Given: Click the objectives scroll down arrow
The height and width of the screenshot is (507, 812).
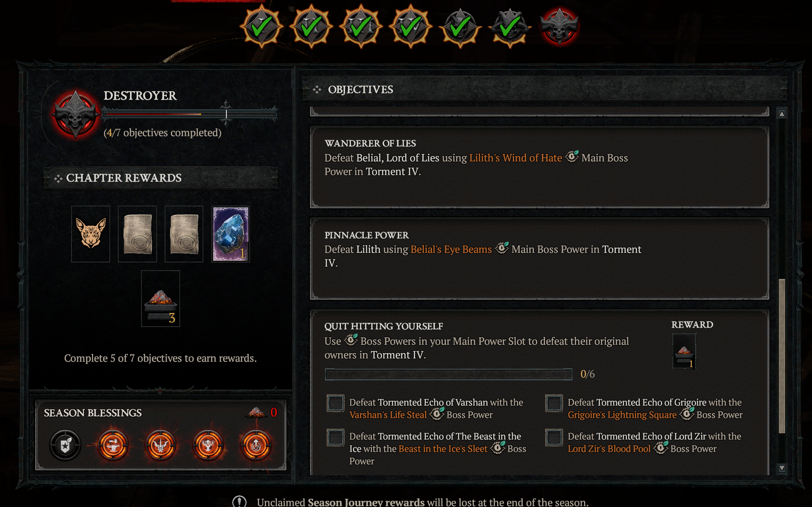Looking at the screenshot, I should click(782, 468).
